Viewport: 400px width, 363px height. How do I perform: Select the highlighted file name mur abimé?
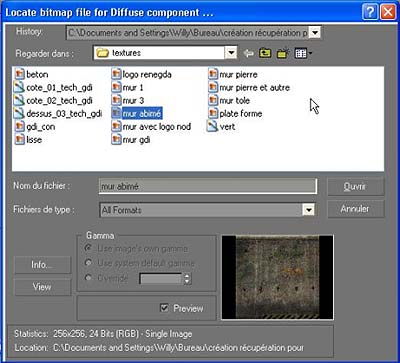(142, 114)
